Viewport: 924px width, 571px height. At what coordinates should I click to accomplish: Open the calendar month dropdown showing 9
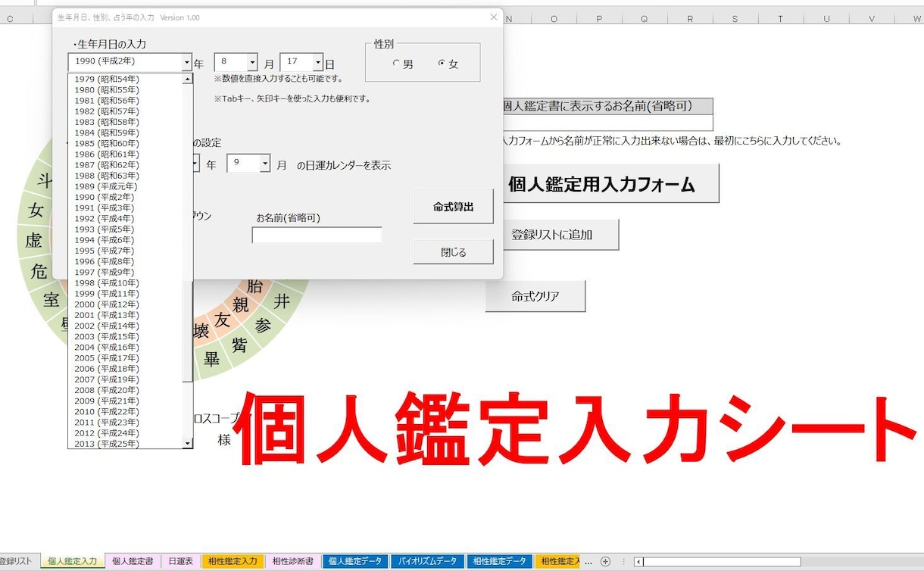tap(265, 163)
